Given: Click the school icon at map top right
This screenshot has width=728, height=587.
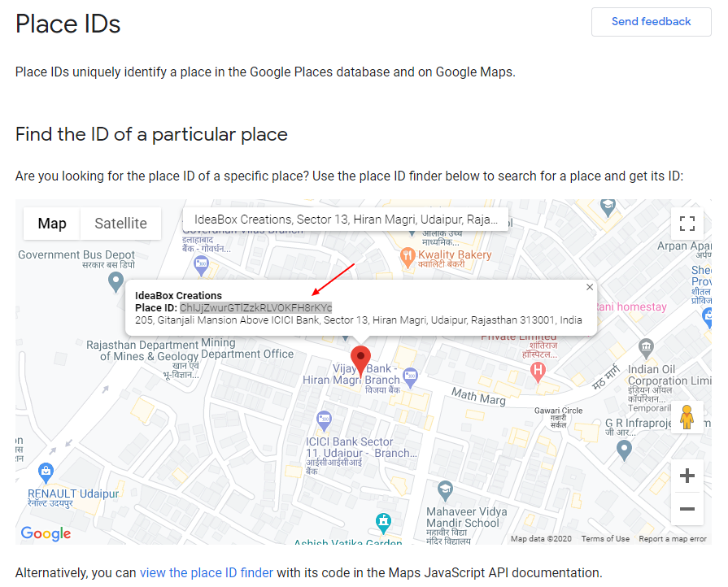Looking at the screenshot, I should [608, 207].
